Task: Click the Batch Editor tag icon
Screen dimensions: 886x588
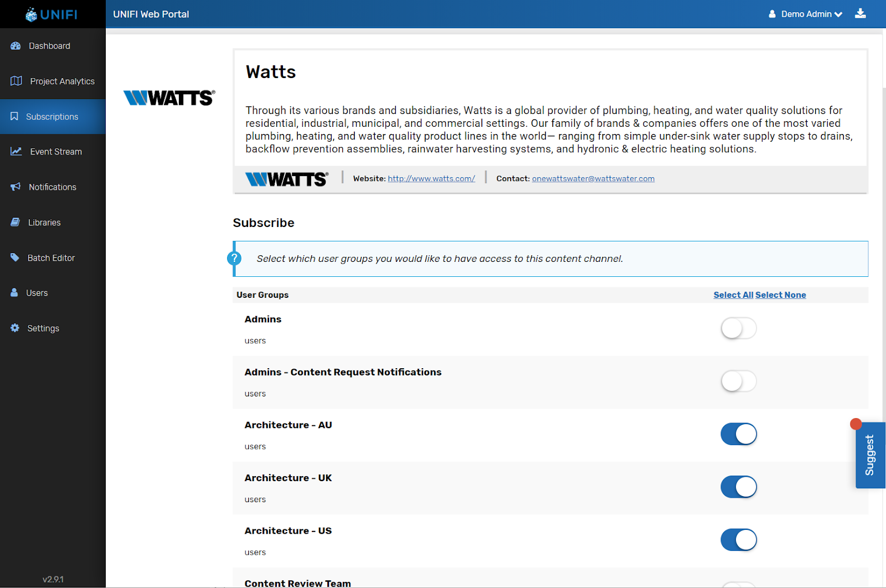Action: coord(15,257)
